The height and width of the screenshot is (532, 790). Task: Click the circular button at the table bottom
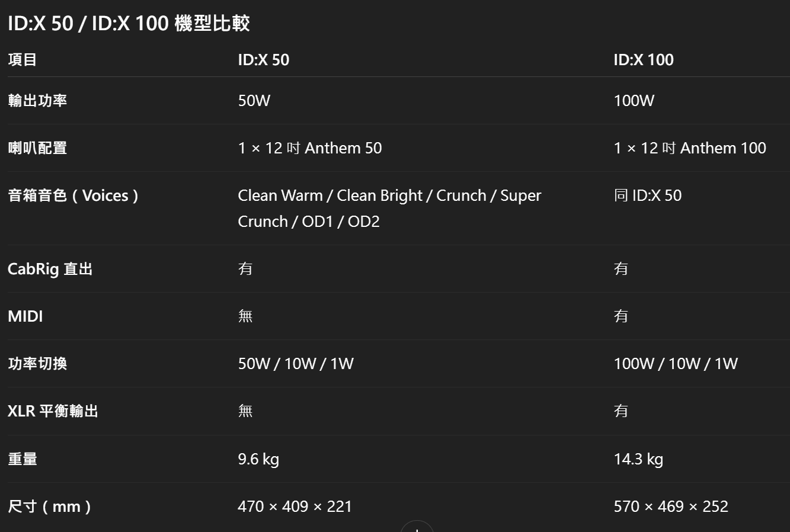pyautogui.click(x=417, y=527)
